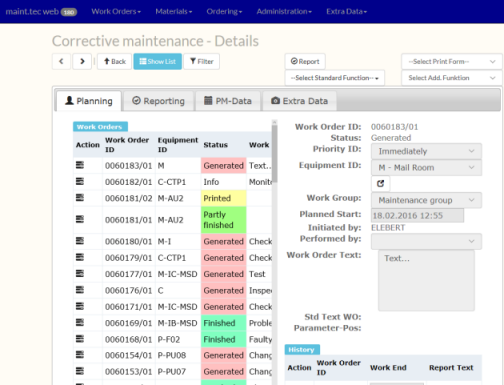
Task: Open action icon for order 0060177/01
Action: pyautogui.click(x=80, y=273)
